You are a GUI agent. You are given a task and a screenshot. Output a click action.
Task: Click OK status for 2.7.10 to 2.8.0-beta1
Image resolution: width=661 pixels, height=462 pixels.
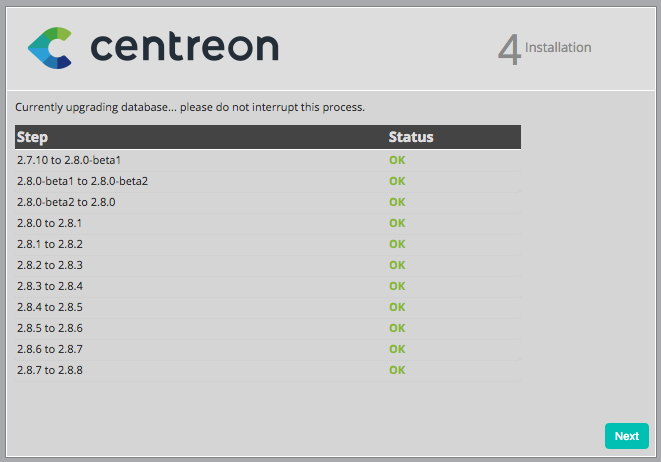click(x=397, y=160)
